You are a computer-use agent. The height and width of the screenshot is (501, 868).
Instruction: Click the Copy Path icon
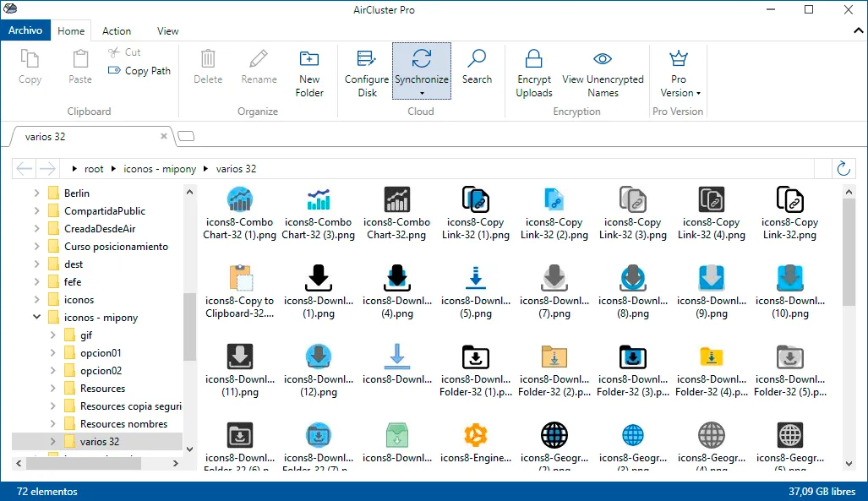coord(114,70)
